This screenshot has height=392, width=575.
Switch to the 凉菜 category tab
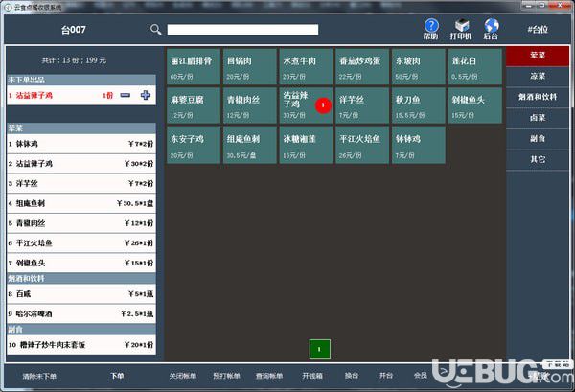pos(538,77)
